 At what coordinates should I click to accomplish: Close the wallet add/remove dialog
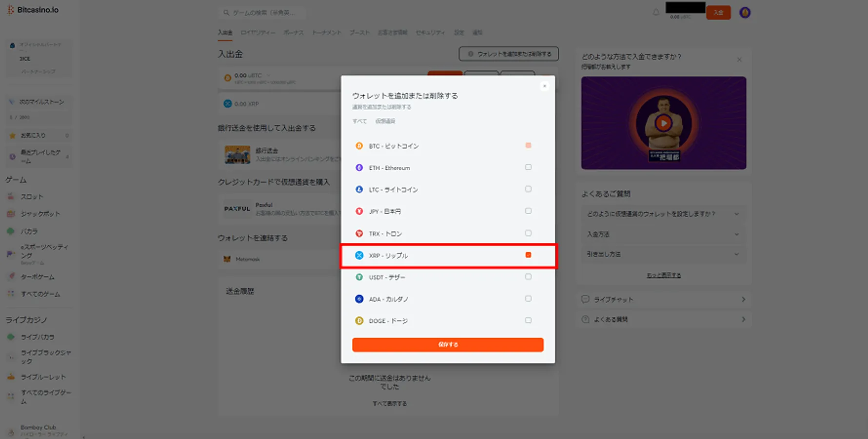(x=545, y=86)
